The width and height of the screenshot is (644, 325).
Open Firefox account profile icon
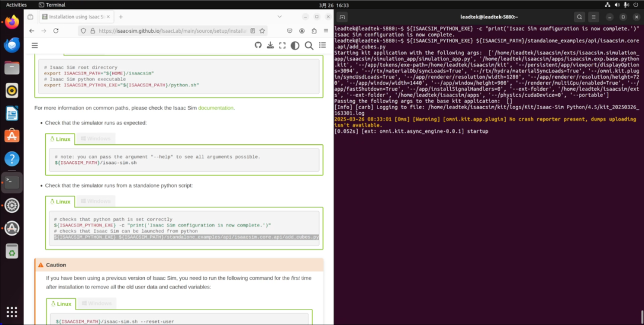(x=302, y=31)
